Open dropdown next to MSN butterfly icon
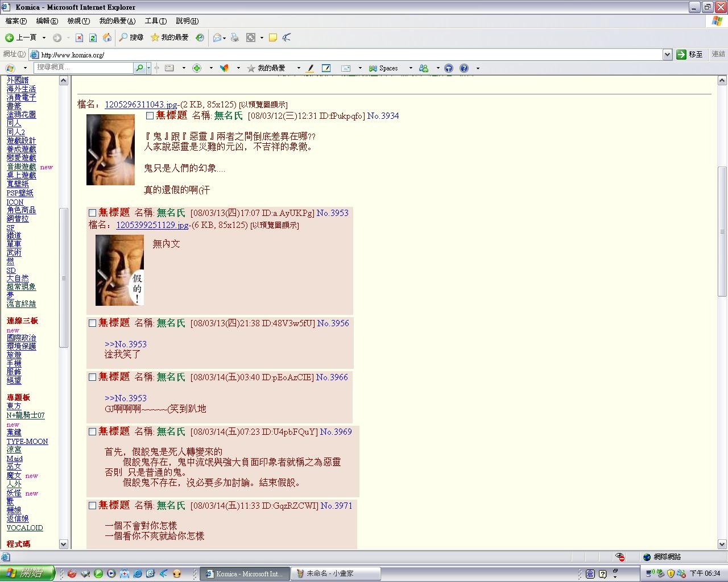 (238, 68)
